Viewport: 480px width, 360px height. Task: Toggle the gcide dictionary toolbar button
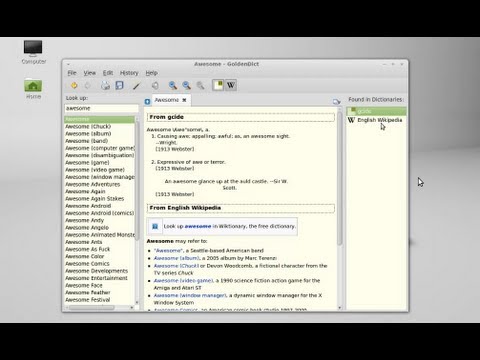[x=218, y=85]
